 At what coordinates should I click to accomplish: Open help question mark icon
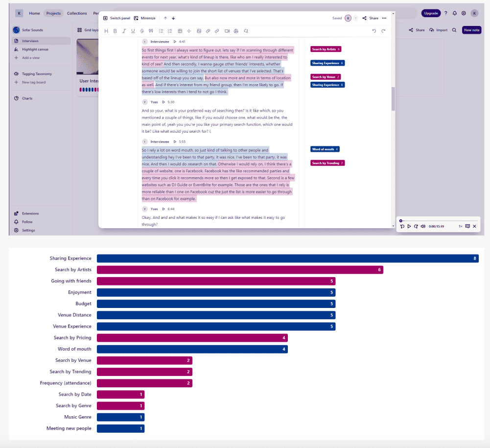pyautogui.click(x=445, y=13)
